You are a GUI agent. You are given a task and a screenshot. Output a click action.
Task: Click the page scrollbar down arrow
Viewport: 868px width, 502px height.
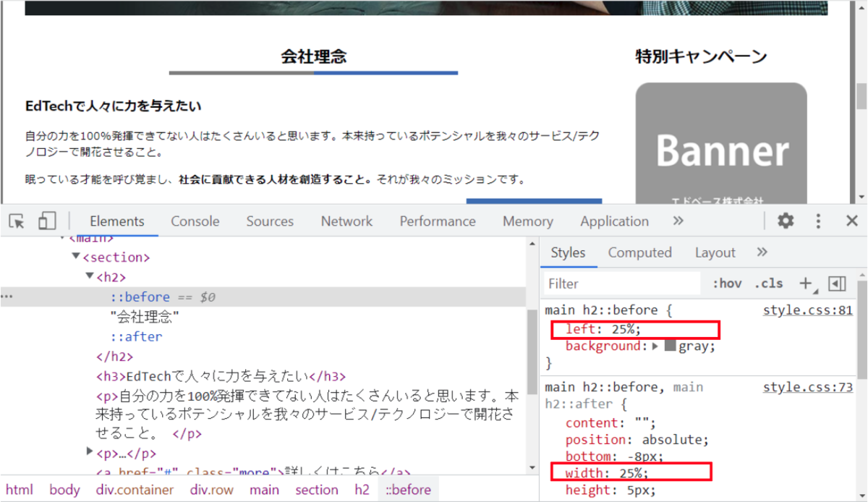click(x=861, y=197)
